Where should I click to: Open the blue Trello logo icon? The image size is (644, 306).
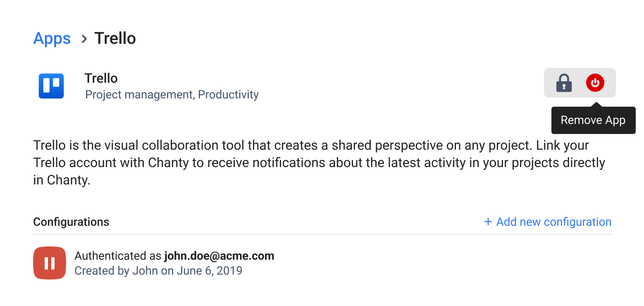(x=51, y=86)
